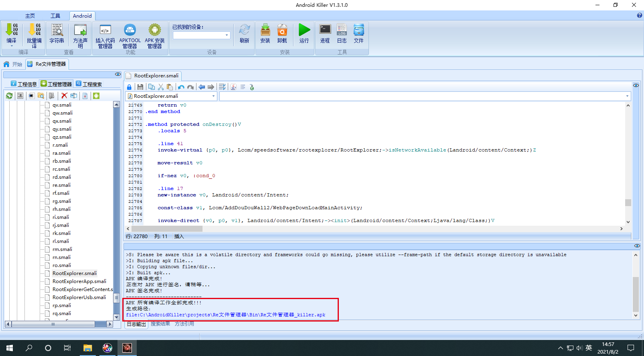Select RootExplorerUsb.smali in the file tree
The image size is (644, 356).
pos(79,297)
